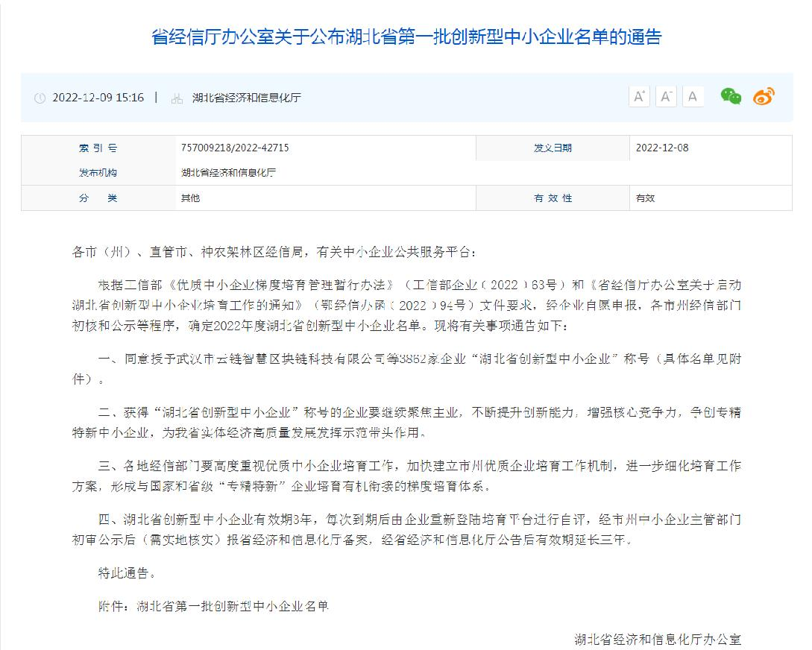Decrease font size with A- button
This screenshot has height=650, width=812.
pos(666,97)
